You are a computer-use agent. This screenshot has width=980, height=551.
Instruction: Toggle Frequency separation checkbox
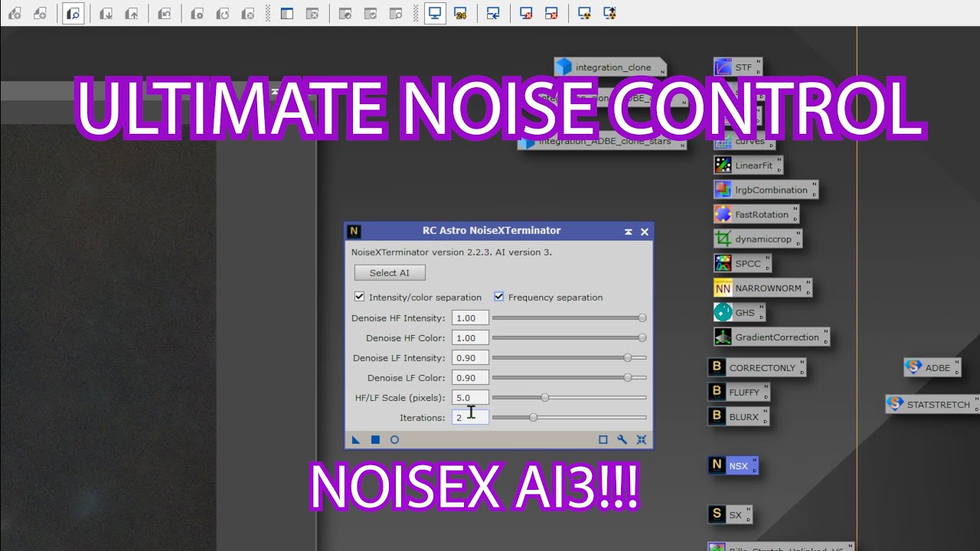[498, 297]
